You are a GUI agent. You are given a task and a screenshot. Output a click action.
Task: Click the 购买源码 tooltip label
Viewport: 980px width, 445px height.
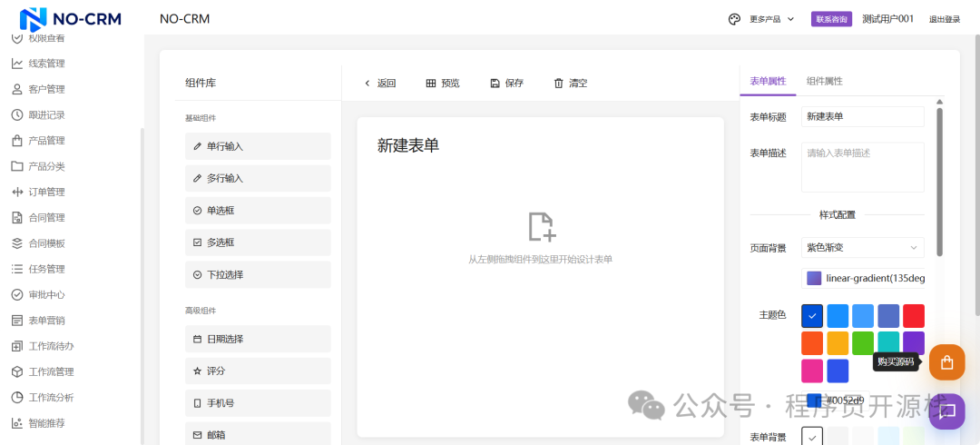pyautogui.click(x=896, y=361)
